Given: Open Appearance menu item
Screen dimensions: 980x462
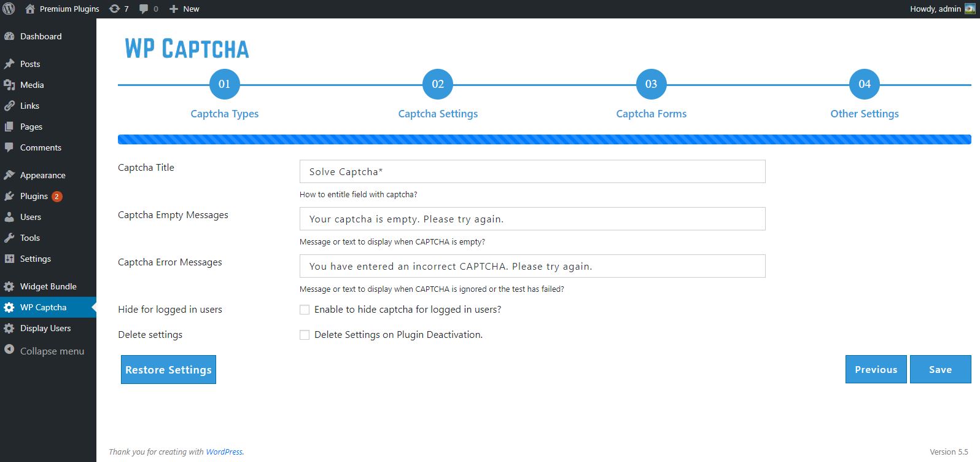Looking at the screenshot, I should (48, 175).
